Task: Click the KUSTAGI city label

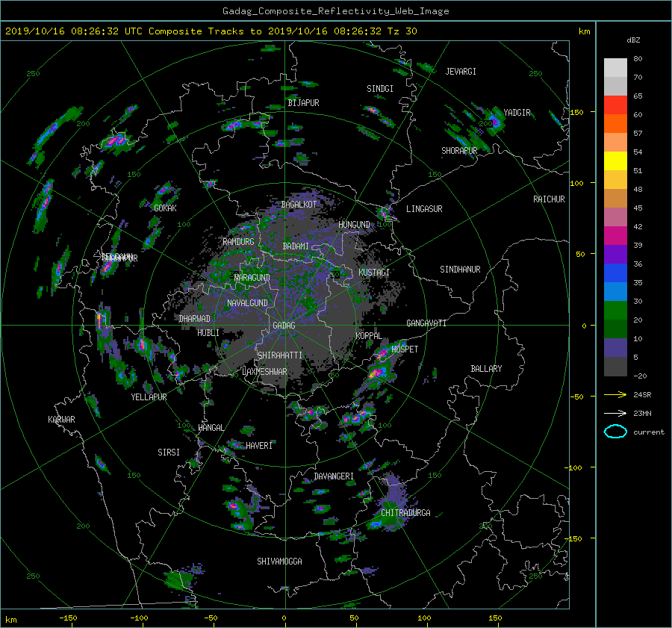Action: tap(374, 273)
